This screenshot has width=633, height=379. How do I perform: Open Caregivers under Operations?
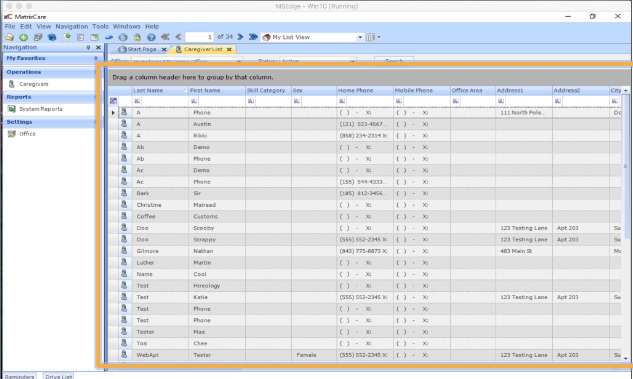tap(34, 84)
